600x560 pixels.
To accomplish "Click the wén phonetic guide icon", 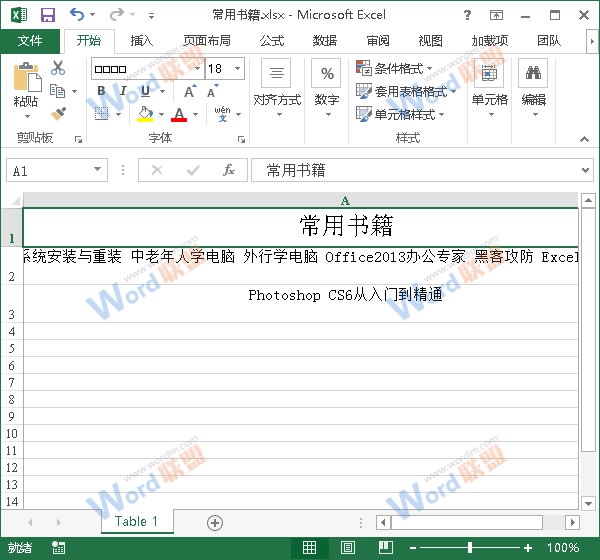I will coord(222,114).
